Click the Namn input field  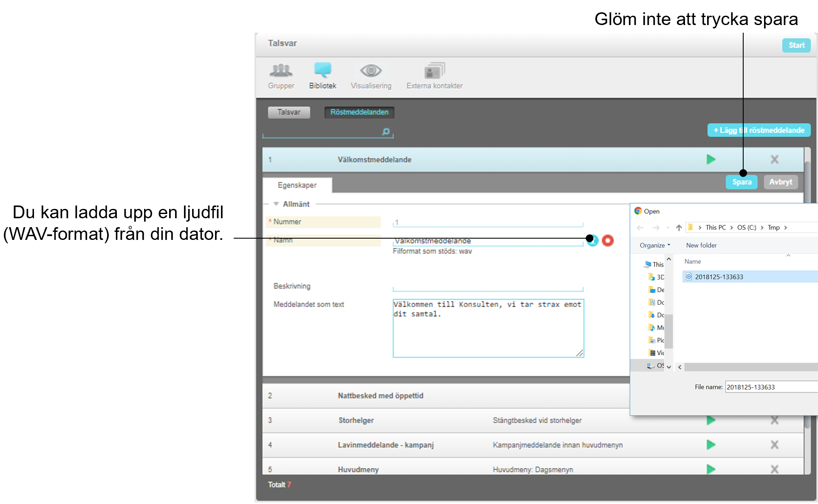[x=488, y=241]
